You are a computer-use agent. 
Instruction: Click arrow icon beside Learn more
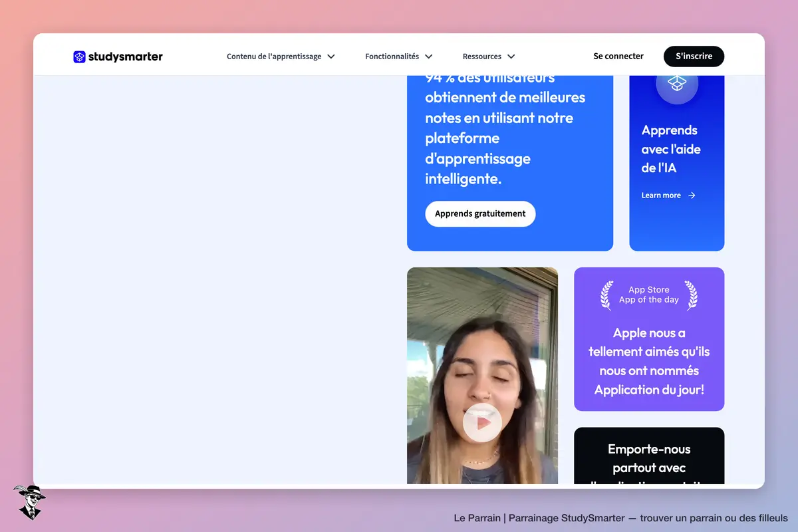click(x=692, y=196)
